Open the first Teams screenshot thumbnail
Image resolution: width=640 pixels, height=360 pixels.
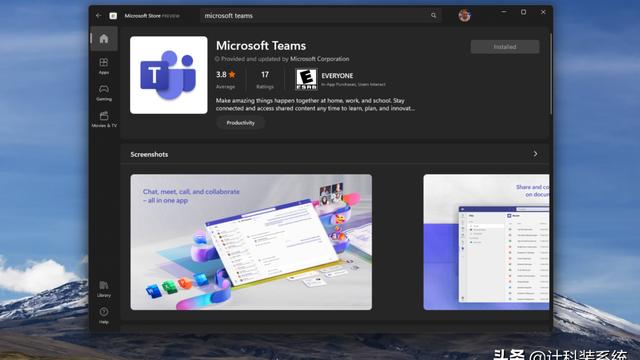click(251, 242)
